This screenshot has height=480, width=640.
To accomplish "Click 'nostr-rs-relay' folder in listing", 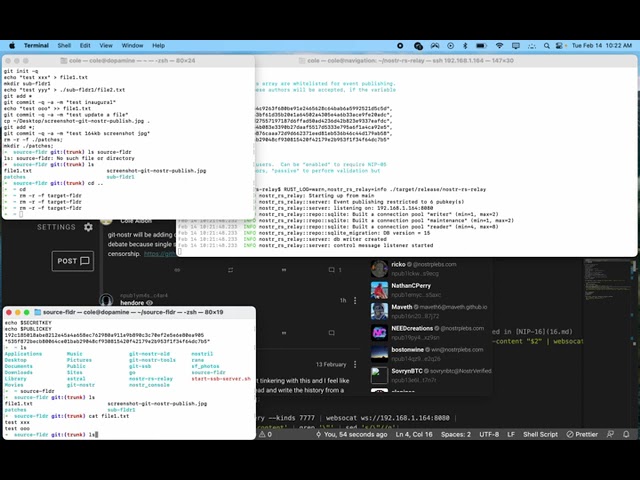I will pos(151,379).
